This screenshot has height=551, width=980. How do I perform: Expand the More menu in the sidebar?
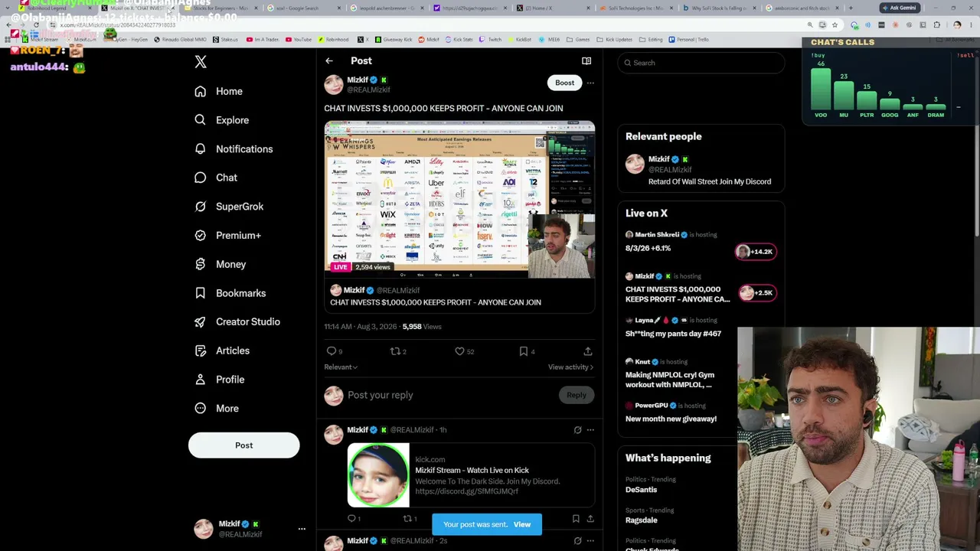217,409
